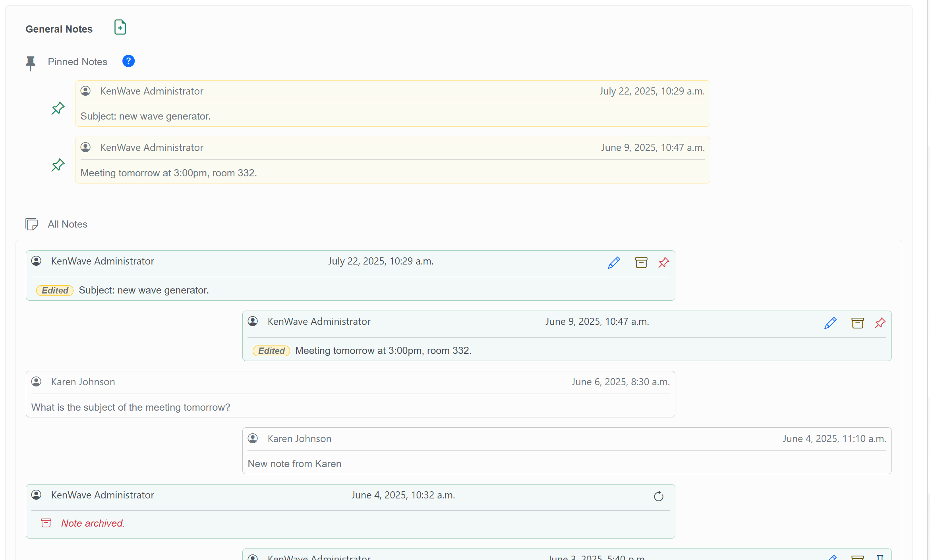Viewport: 930px width, 560px height.
Task: Click the All Notes sticky icon
Action: [x=32, y=224]
